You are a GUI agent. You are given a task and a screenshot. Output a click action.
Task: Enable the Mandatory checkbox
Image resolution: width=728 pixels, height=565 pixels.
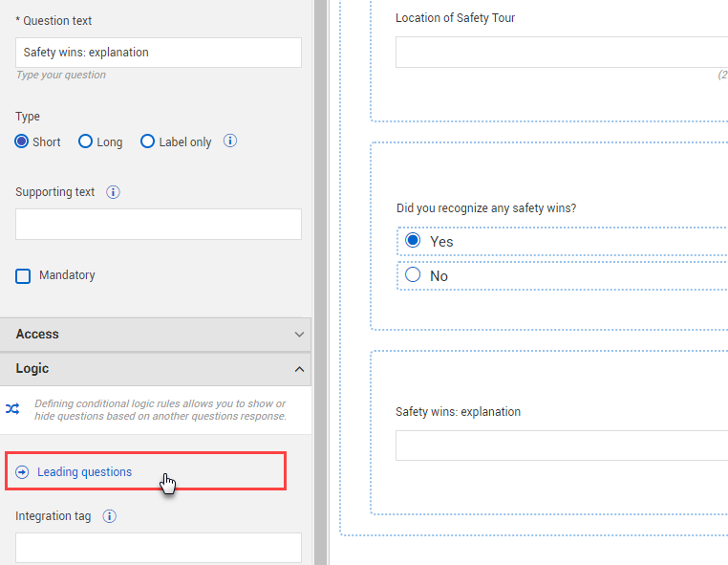pos(23,276)
